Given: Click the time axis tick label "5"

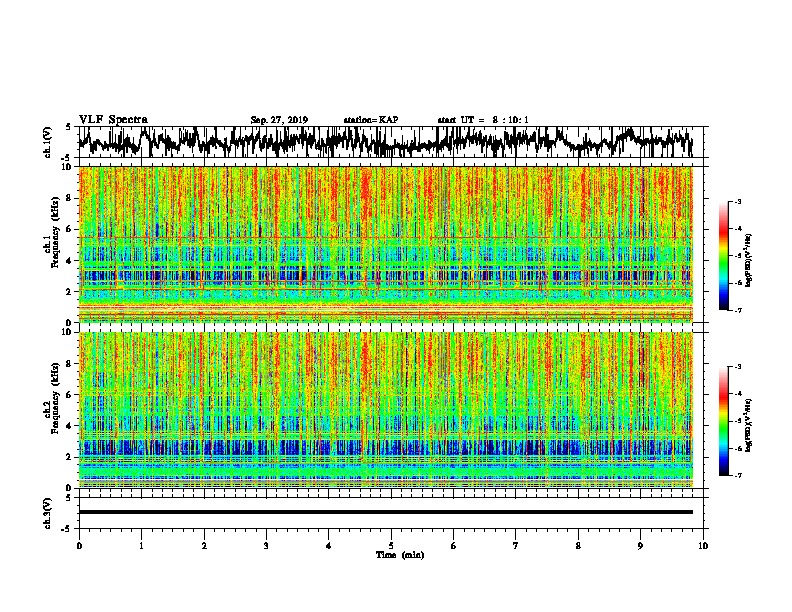Looking at the screenshot, I should click(391, 546).
